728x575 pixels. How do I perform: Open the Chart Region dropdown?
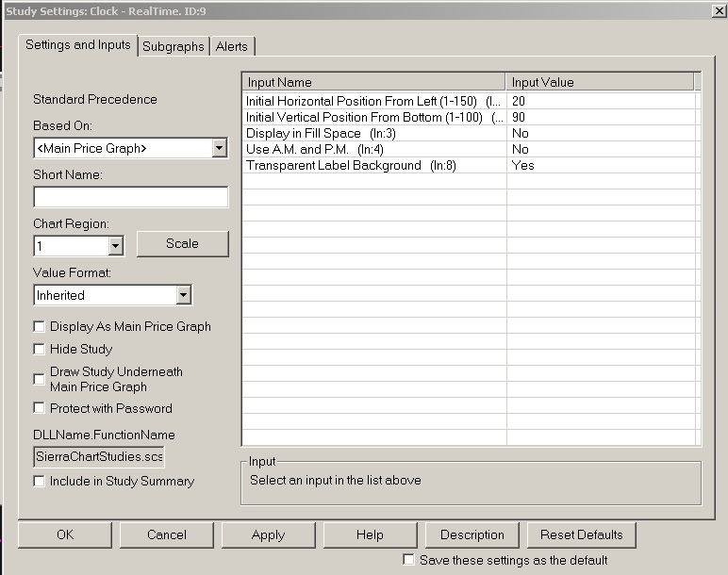tap(115, 246)
